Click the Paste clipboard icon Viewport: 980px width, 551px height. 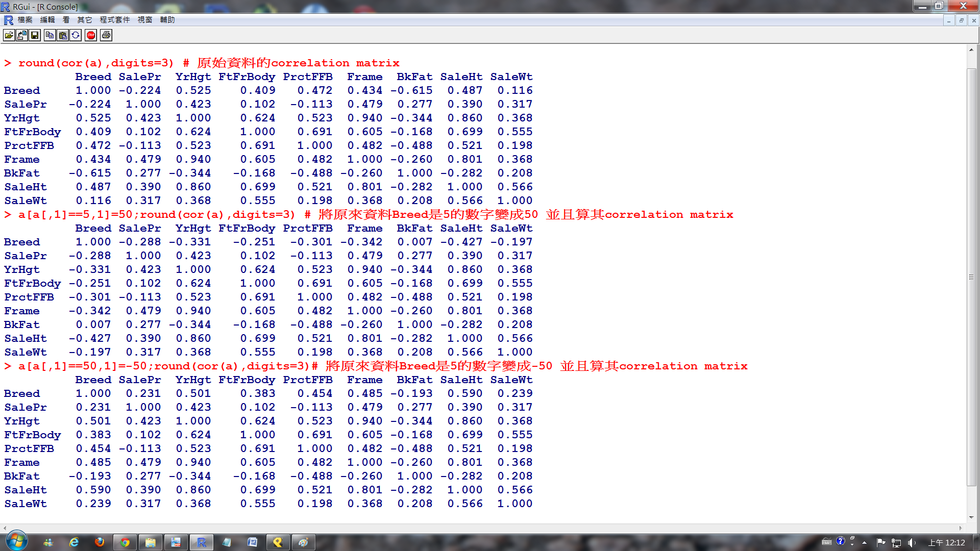pyautogui.click(x=63, y=35)
